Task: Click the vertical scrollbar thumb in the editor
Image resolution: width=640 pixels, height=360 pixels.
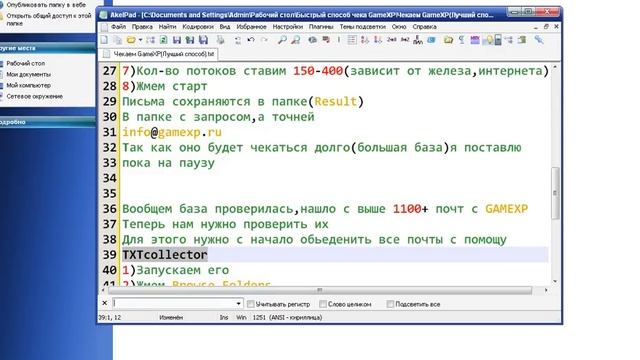Action: (x=555, y=193)
